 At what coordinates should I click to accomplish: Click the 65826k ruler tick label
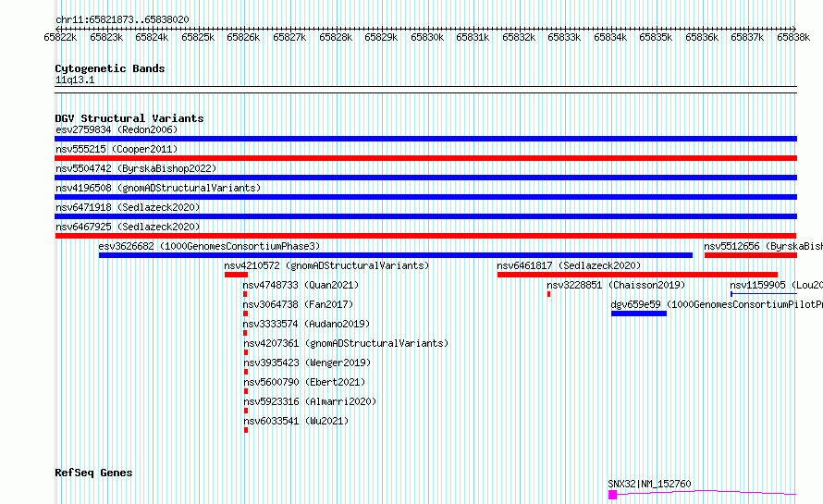click(x=243, y=37)
